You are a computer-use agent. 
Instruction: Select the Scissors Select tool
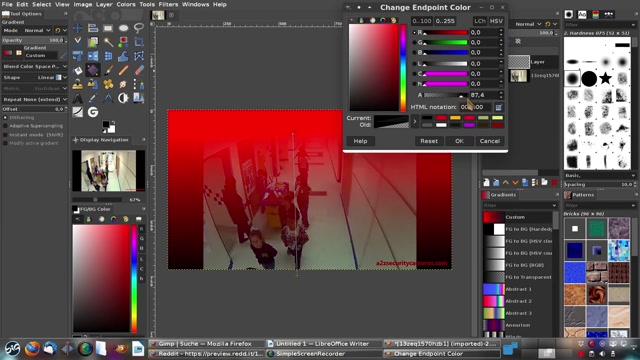coord(77,42)
